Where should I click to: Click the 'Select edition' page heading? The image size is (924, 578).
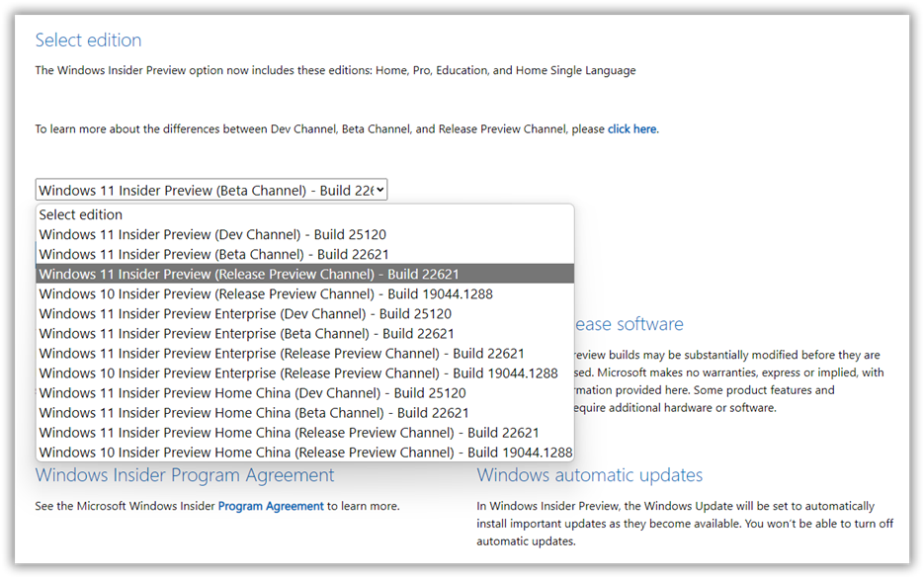[x=88, y=41]
